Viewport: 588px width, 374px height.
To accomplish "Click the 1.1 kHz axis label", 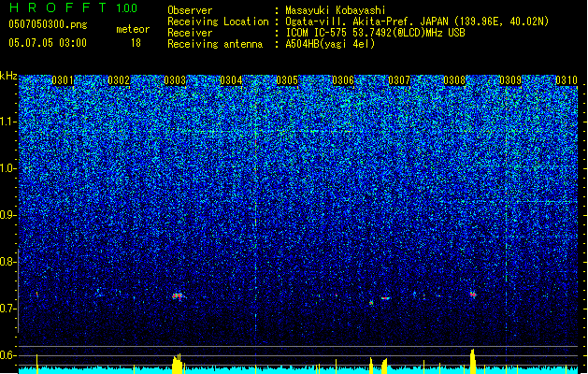I will [x=7, y=122].
